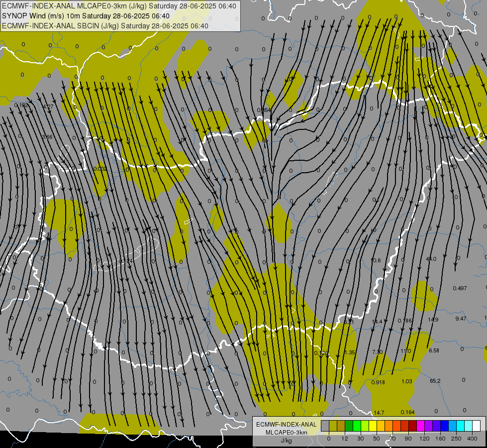Click the gray swatch in the MLCAPE legend
The width and height of the screenshot is (487, 448).
(x=325, y=426)
